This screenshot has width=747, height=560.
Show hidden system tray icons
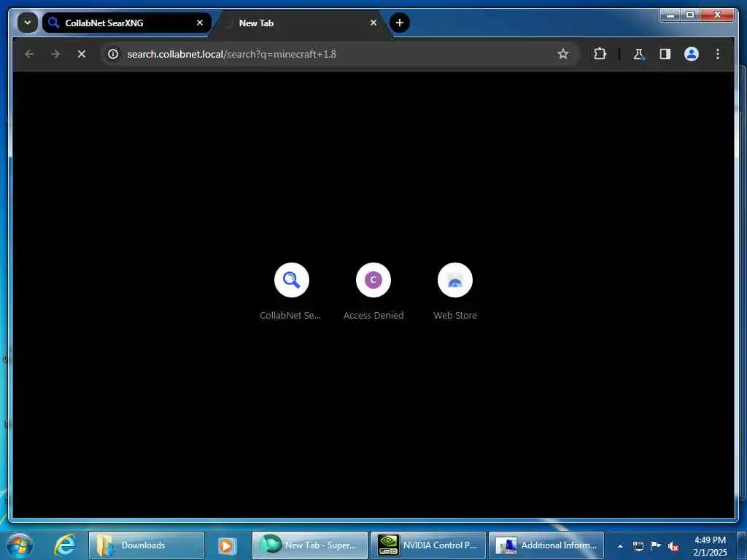[x=620, y=546]
